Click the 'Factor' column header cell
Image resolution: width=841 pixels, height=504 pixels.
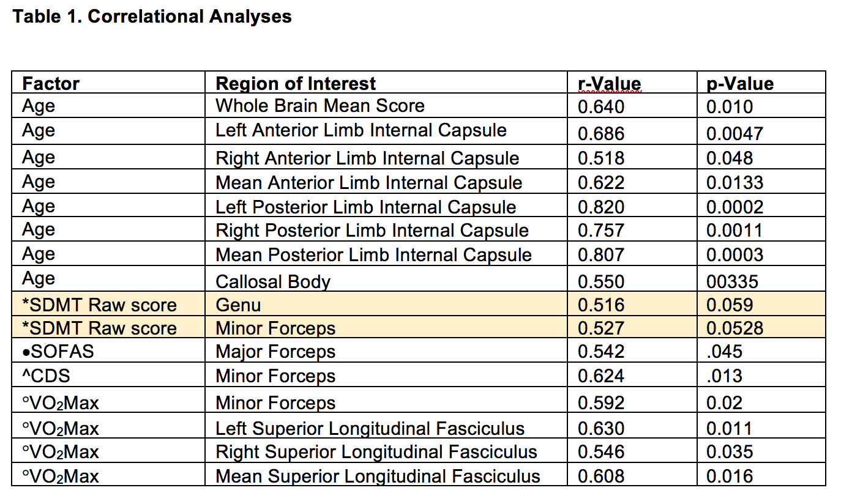coord(51,83)
